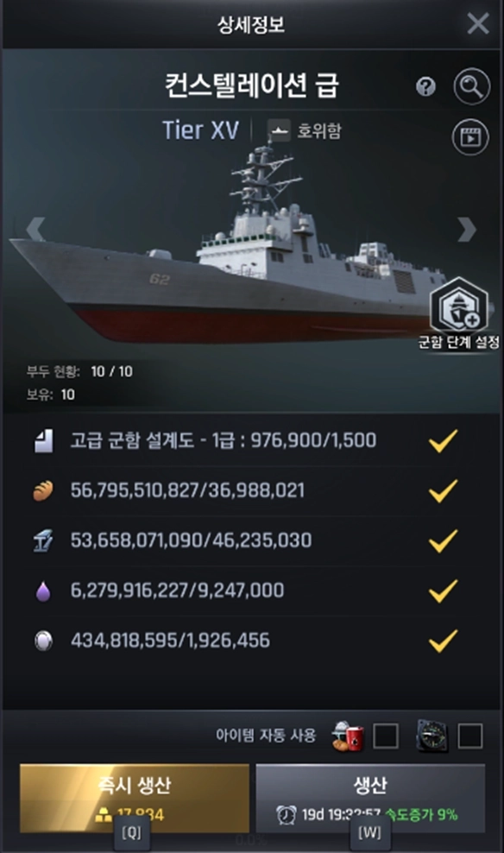Tick checkbox beside the food supply item icon

(x=386, y=736)
